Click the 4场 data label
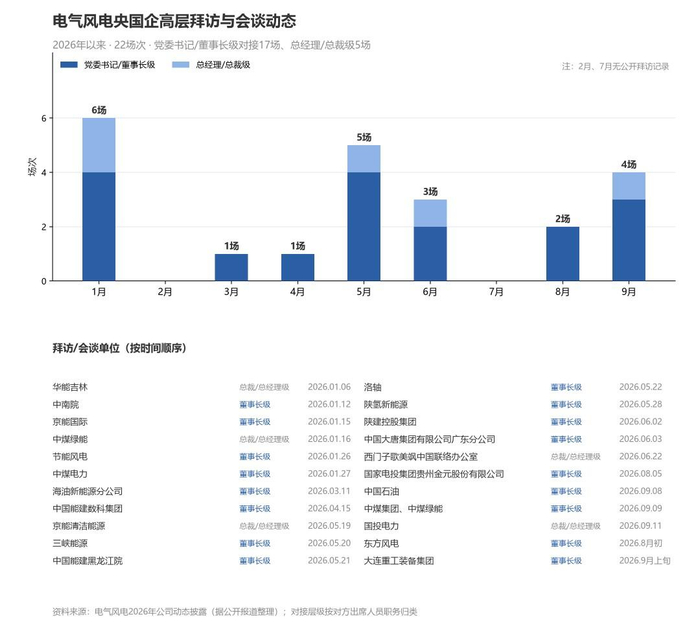Viewport: 700px width, 622px height. click(629, 164)
